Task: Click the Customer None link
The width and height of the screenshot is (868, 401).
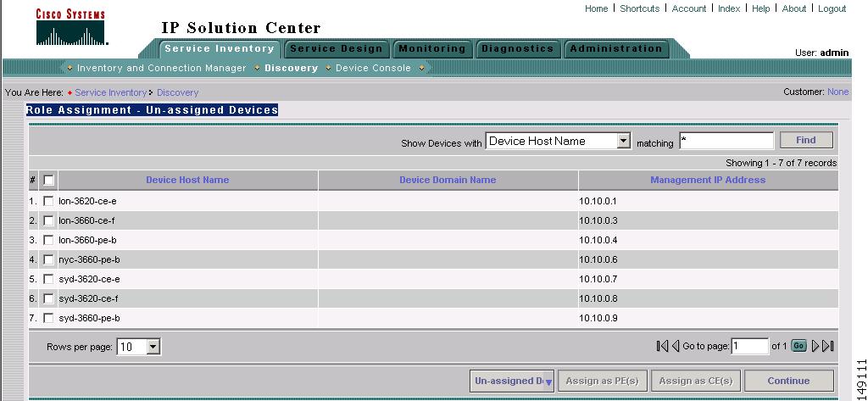Action: point(838,92)
